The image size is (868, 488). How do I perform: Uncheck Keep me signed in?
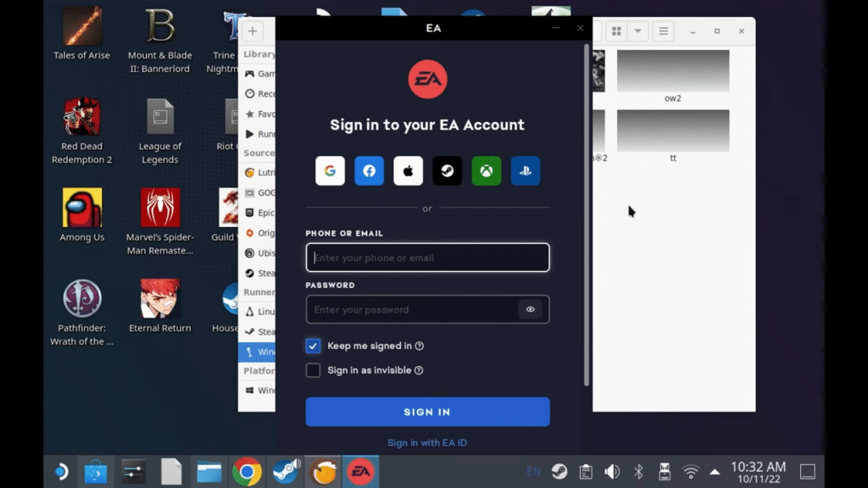313,346
